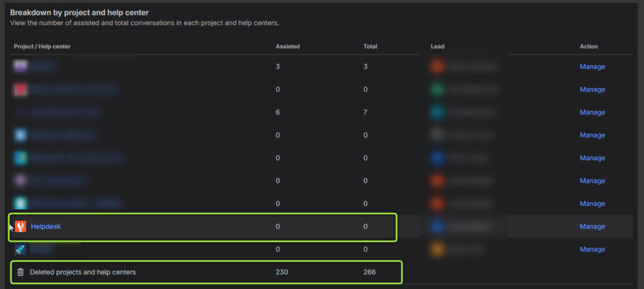Open the Helpdesk project link
Image resolution: width=644 pixels, height=289 pixels.
click(x=46, y=226)
